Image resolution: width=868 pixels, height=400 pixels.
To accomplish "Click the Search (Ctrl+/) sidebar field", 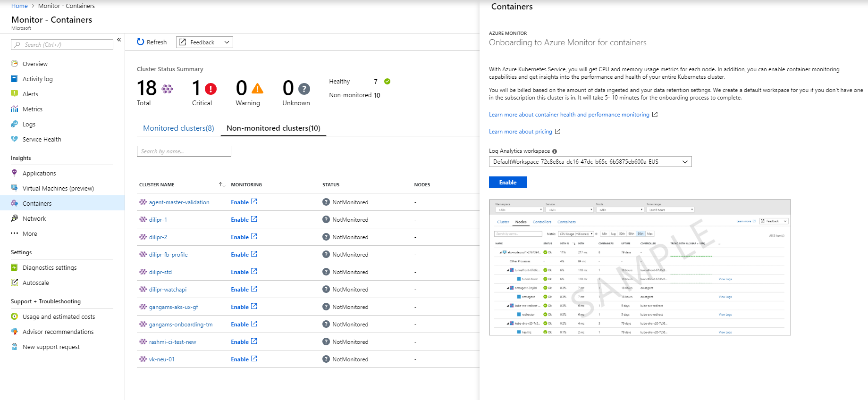I will coord(62,44).
